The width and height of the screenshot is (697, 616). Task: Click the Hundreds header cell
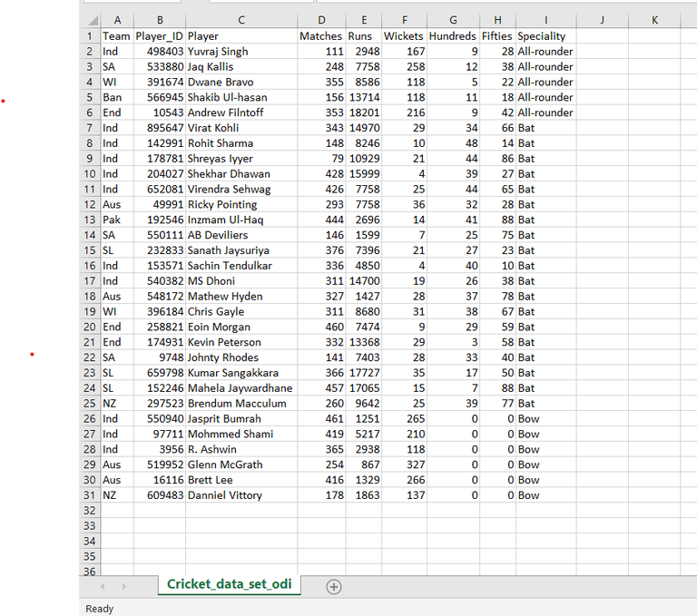453,36
